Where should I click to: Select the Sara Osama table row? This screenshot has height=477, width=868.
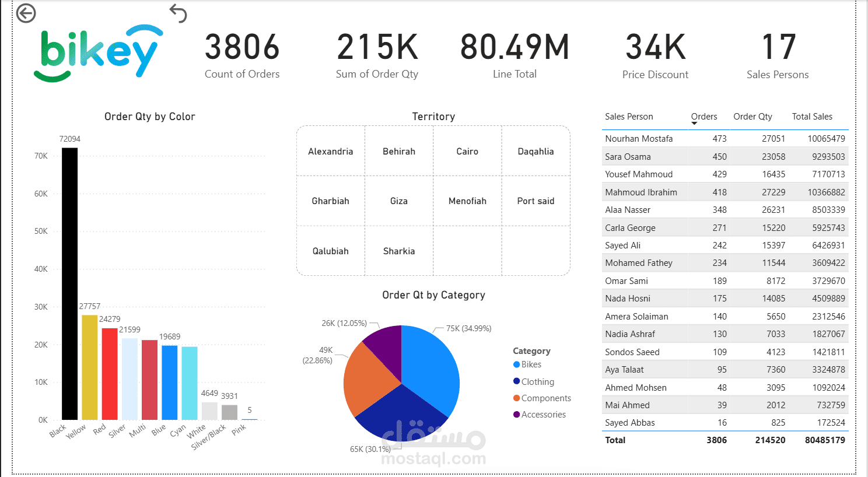(x=725, y=156)
